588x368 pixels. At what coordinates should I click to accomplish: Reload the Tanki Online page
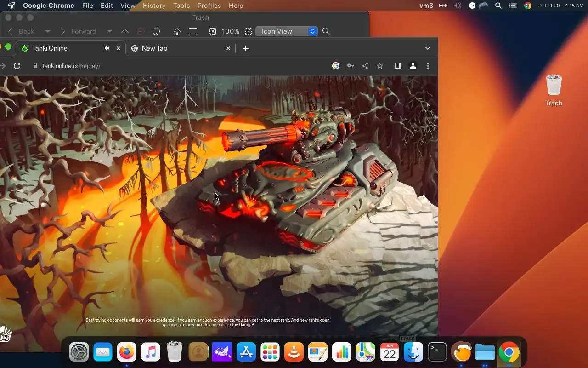pos(17,66)
